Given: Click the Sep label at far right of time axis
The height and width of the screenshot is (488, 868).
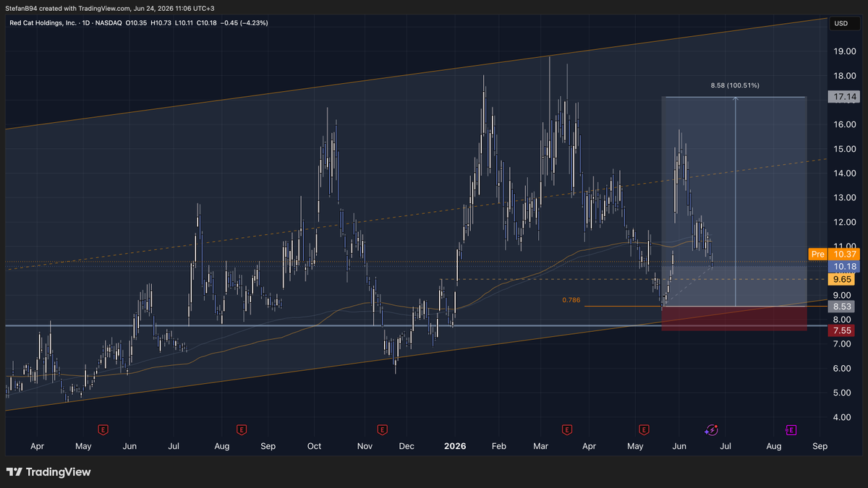Looking at the screenshot, I should click(x=820, y=447).
